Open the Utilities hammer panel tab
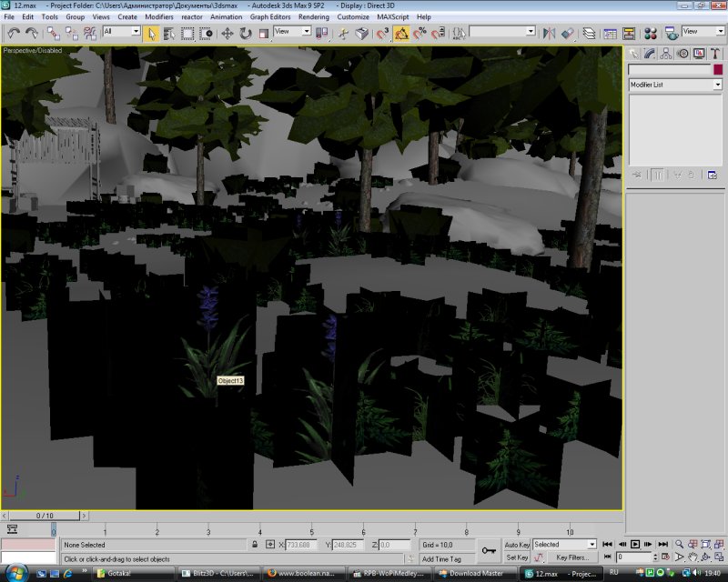The width and height of the screenshot is (728, 582). click(x=715, y=53)
